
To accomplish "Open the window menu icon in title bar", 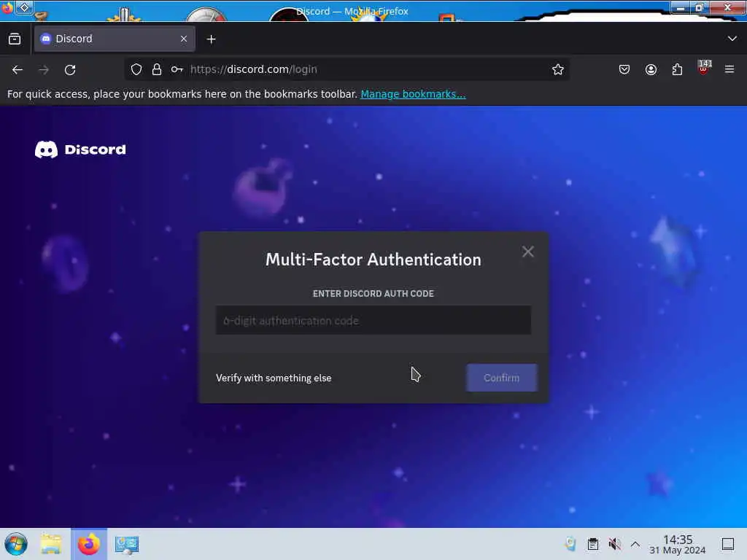I will coord(7,8).
